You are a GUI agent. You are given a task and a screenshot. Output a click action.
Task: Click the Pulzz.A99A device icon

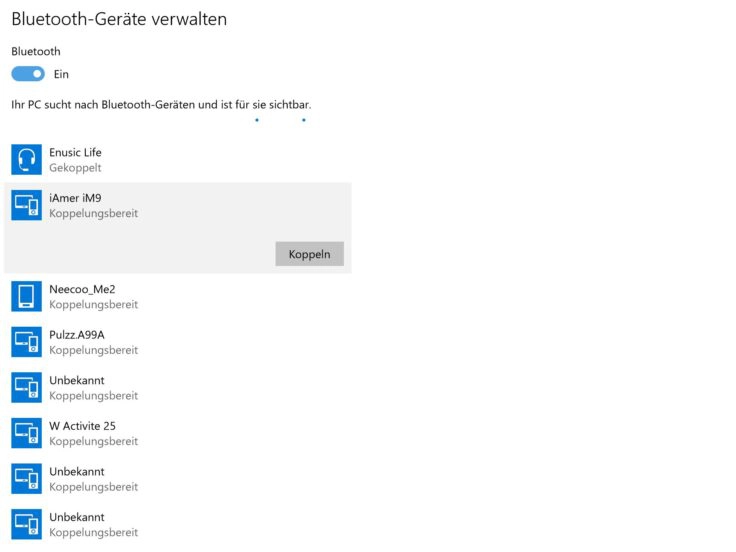click(x=26, y=342)
